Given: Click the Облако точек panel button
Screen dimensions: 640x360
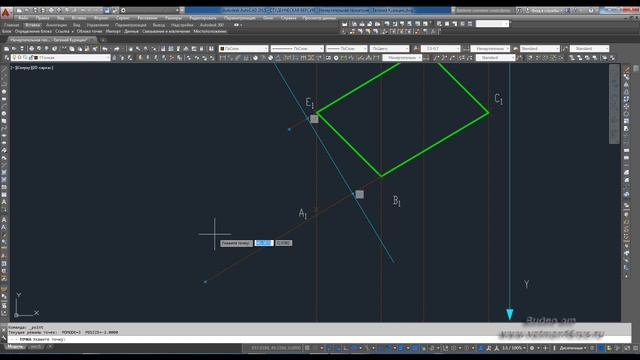Looking at the screenshot, I should (x=89, y=31).
